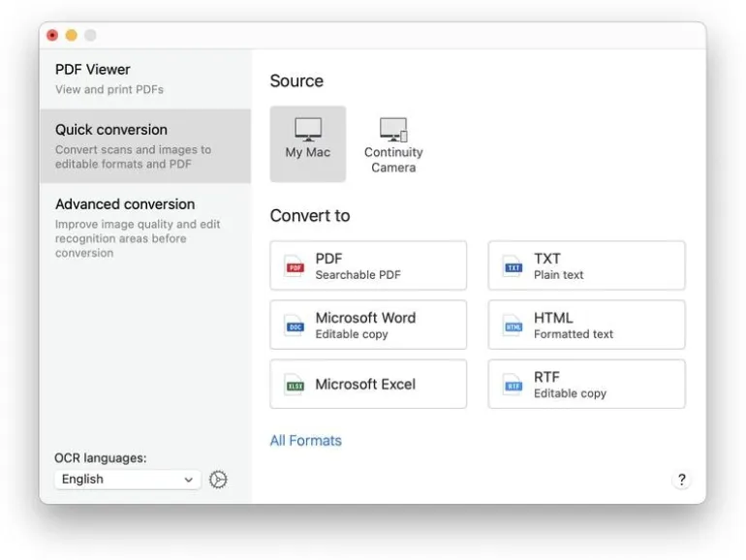Click the blue TXT file icon
This screenshot has width=746, height=560.
(513, 266)
